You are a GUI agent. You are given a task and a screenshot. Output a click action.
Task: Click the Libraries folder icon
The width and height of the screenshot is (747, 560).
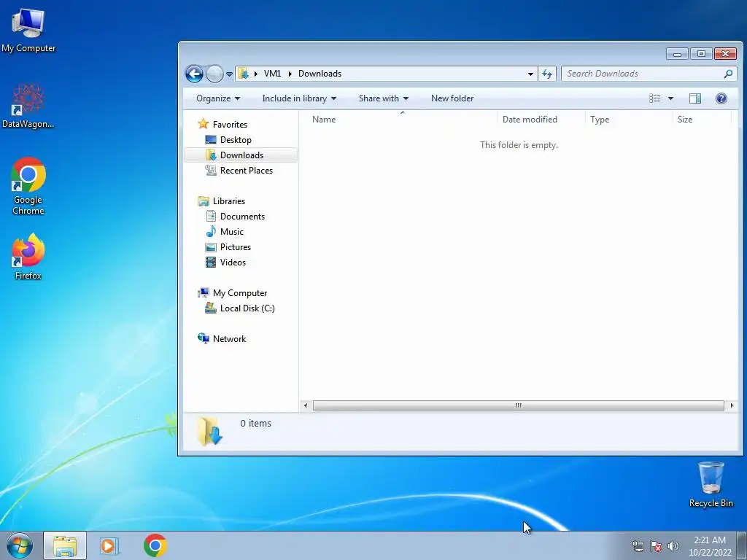tap(204, 201)
